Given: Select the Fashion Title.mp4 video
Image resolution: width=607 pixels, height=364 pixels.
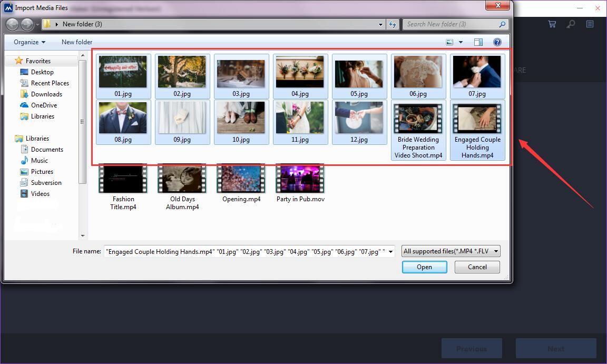Looking at the screenshot, I should pyautogui.click(x=123, y=187).
